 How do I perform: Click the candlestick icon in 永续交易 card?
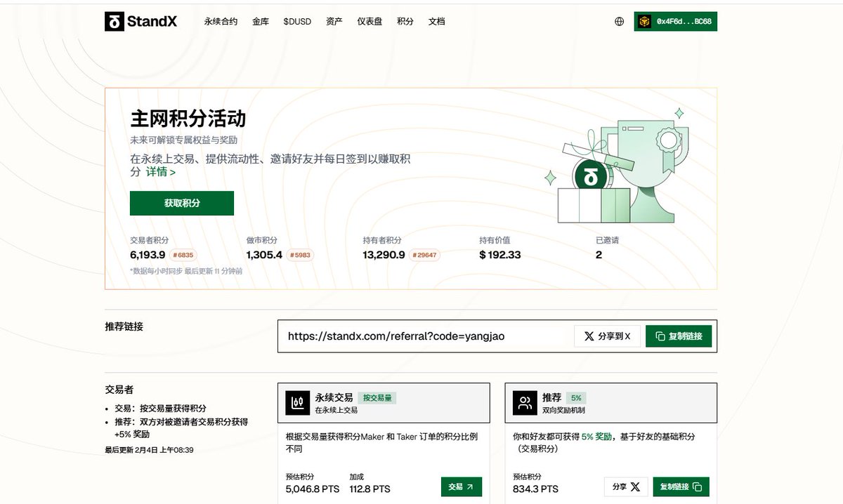pos(297,403)
